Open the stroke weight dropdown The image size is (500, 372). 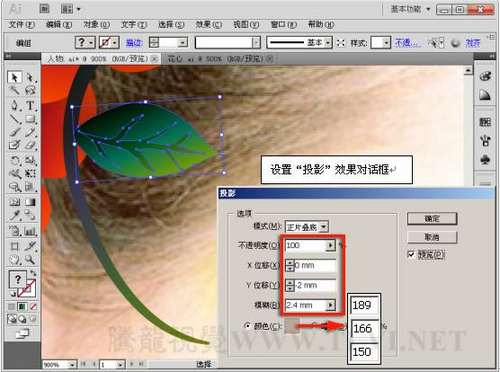pos(182,43)
